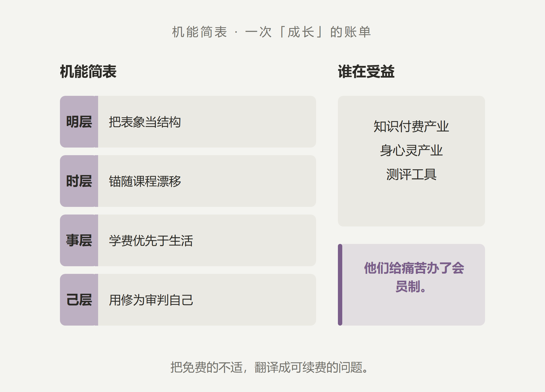Click the footer sentence 把免费的不适

tap(206, 367)
